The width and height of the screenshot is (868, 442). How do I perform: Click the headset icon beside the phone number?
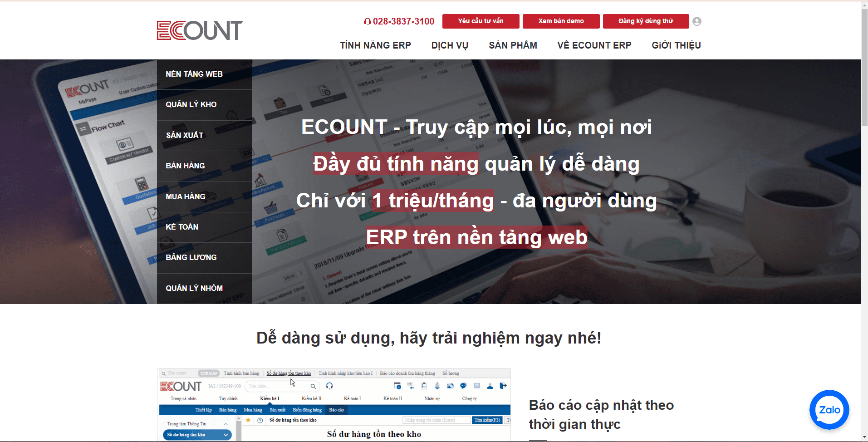pos(367,21)
